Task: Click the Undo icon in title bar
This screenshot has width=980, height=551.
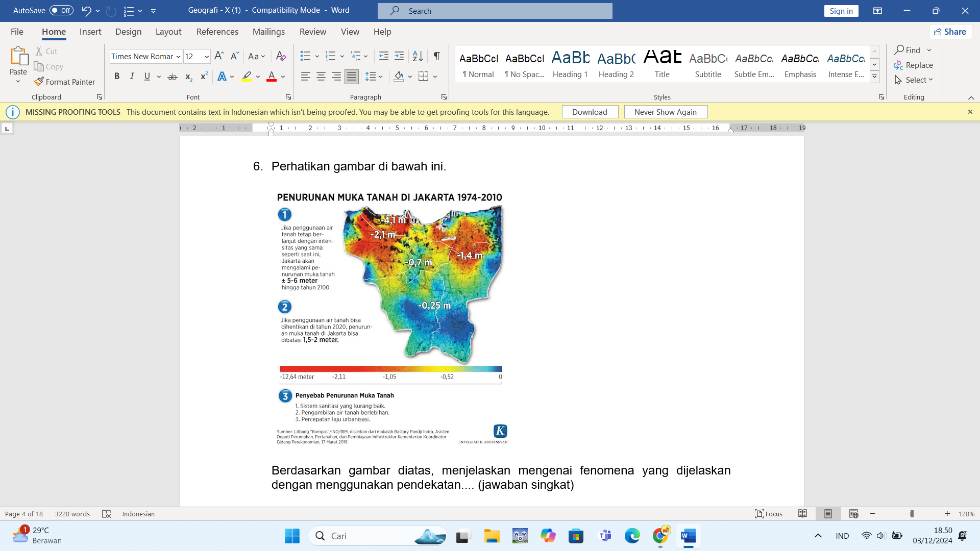Action: pos(86,10)
